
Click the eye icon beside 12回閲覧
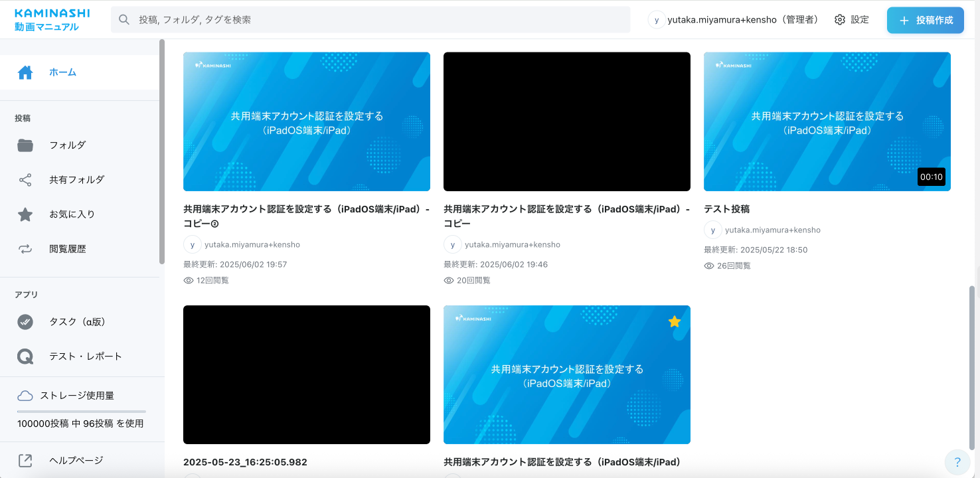(x=189, y=280)
